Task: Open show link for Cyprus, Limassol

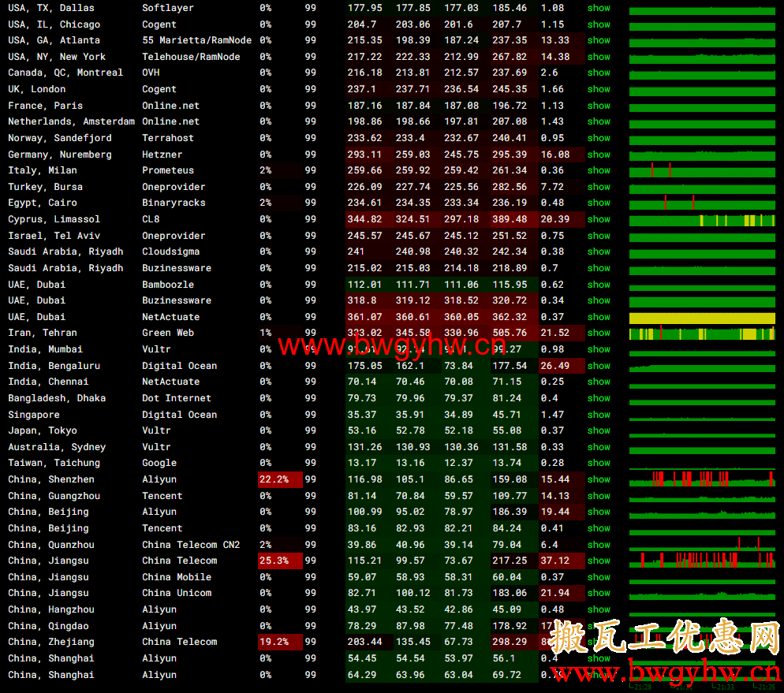Action: 599,219
